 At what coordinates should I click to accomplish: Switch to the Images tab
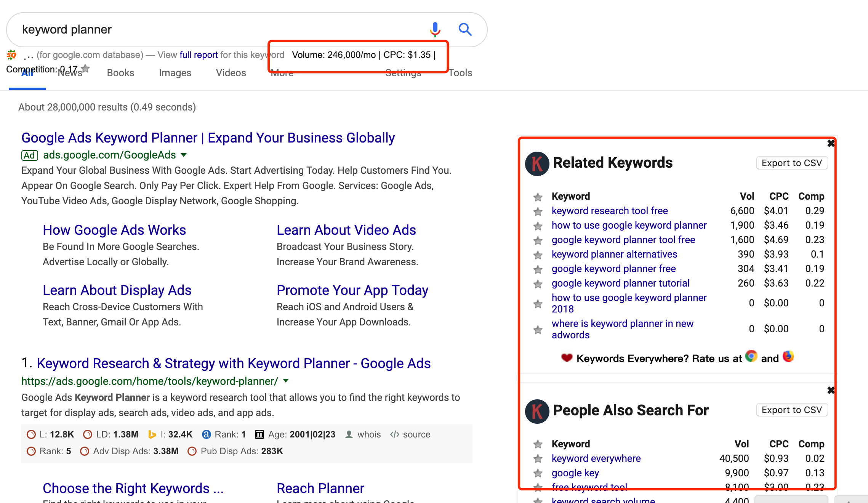pyautogui.click(x=175, y=73)
